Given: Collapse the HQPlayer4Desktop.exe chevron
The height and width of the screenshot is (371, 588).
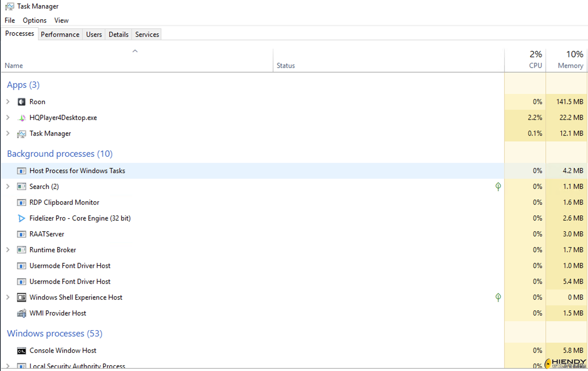Looking at the screenshot, I should click(8, 118).
